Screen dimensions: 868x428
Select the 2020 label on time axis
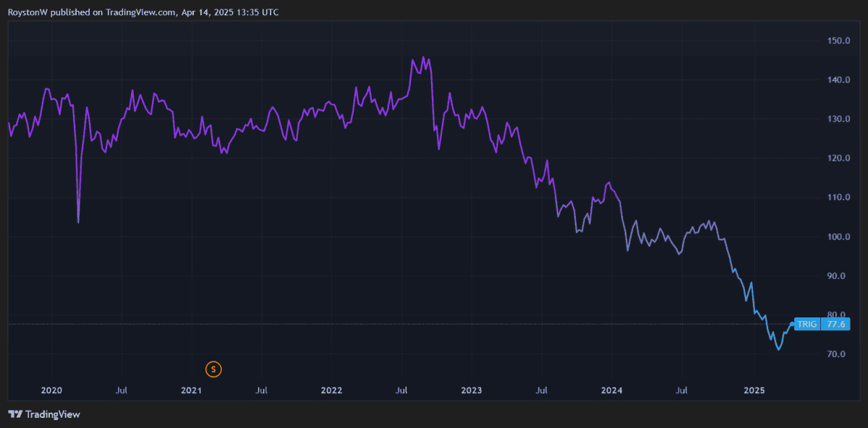tap(51, 390)
